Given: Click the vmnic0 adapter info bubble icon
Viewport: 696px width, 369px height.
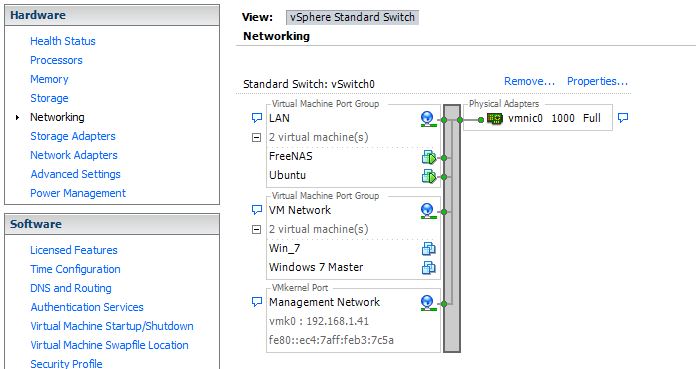Looking at the screenshot, I should coord(623,118).
